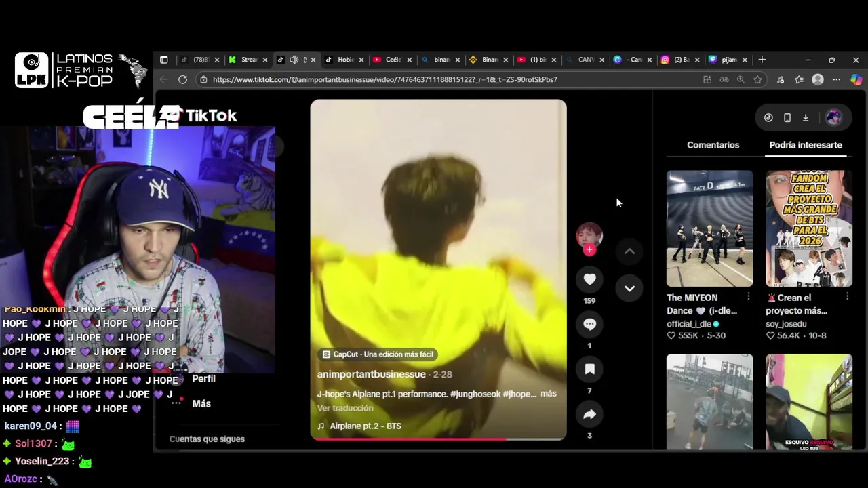Close the pijam browser tab

(x=745, y=60)
